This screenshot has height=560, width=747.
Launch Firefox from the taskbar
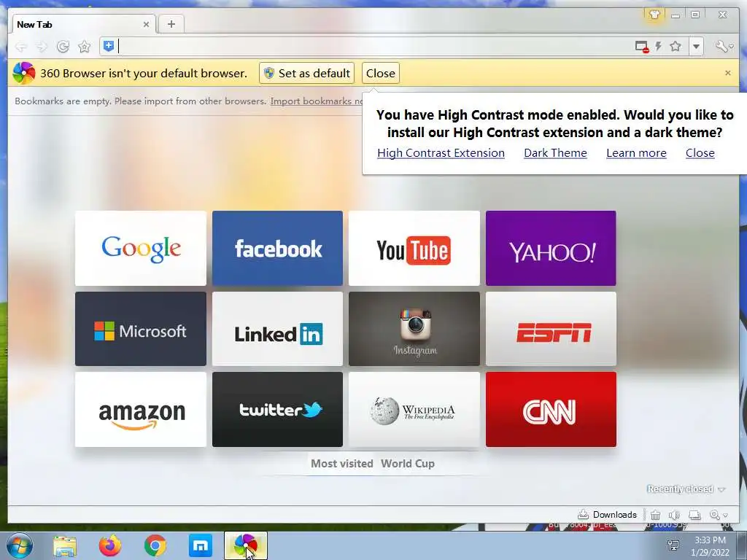point(110,545)
